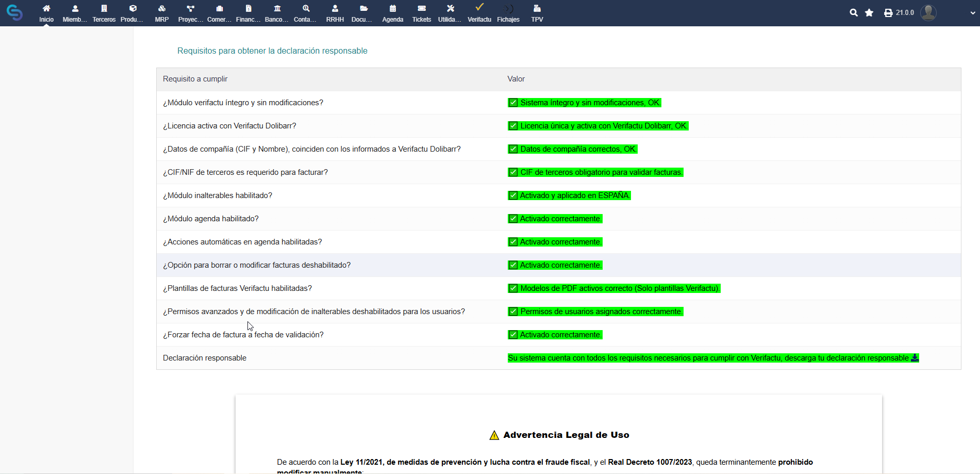The height and width of the screenshot is (474, 980).
Task: Open bookmarks via the star icon
Action: pyautogui.click(x=869, y=13)
